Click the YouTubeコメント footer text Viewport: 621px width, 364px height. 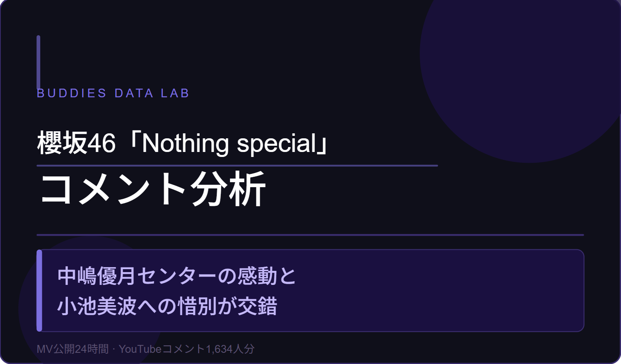coord(162,349)
